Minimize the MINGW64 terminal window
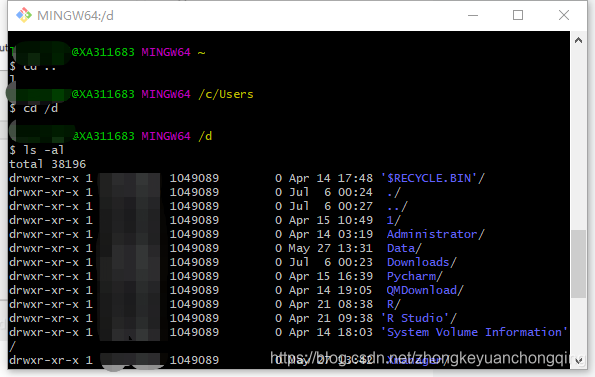Viewport: 595px width, 377px height. pos(473,16)
